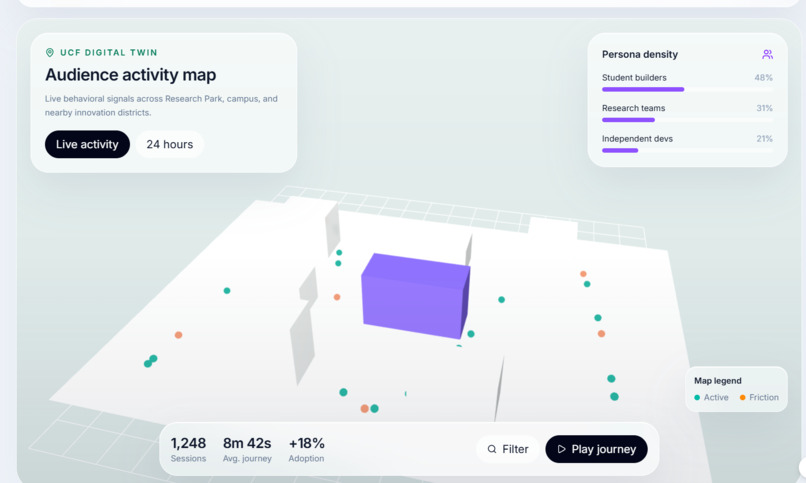
Task: Click the 'UCF DIGITAL TWIN' label
Action: [108, 52]
